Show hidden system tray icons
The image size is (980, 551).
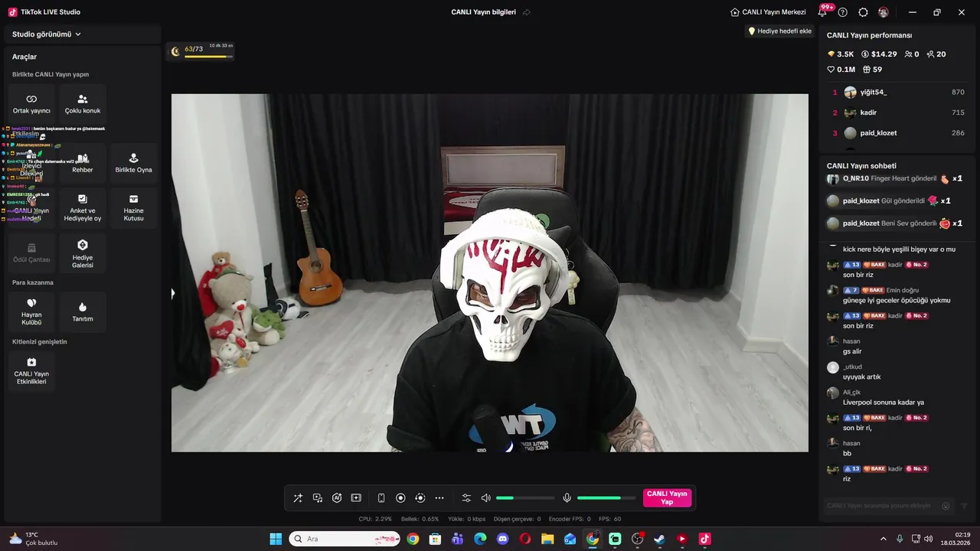pos(883,539)
